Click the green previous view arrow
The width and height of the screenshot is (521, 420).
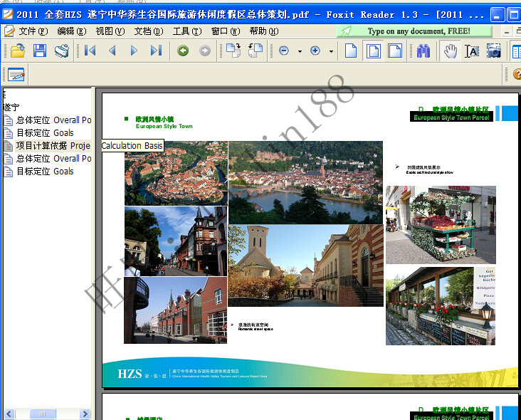(x=183, y=51)
